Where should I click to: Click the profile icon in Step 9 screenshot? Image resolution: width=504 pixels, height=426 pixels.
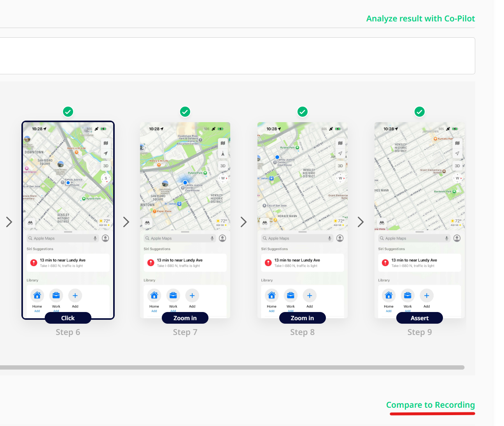tap(457, 238)
